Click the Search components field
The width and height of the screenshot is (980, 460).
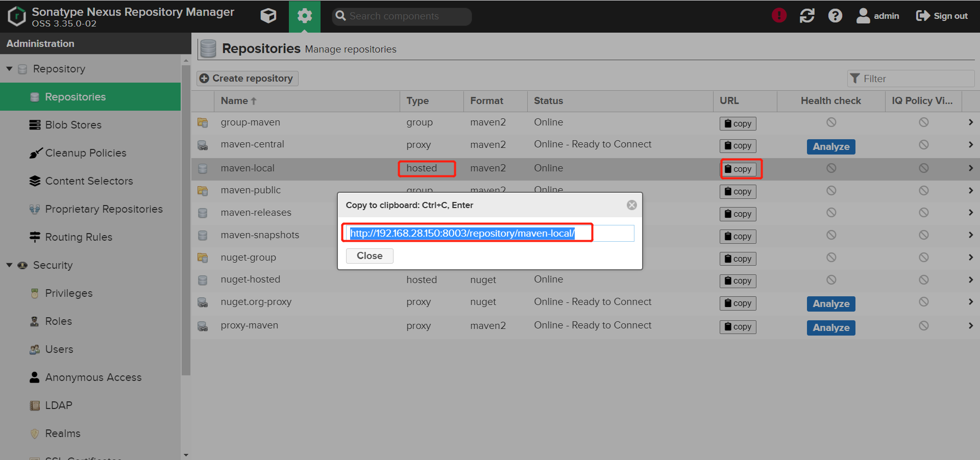[402, 16]
